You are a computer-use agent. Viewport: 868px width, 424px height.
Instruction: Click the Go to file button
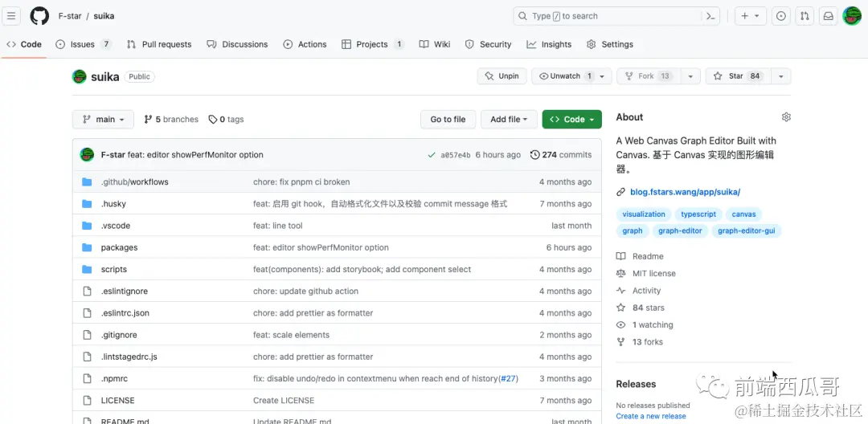coord(448,120)
